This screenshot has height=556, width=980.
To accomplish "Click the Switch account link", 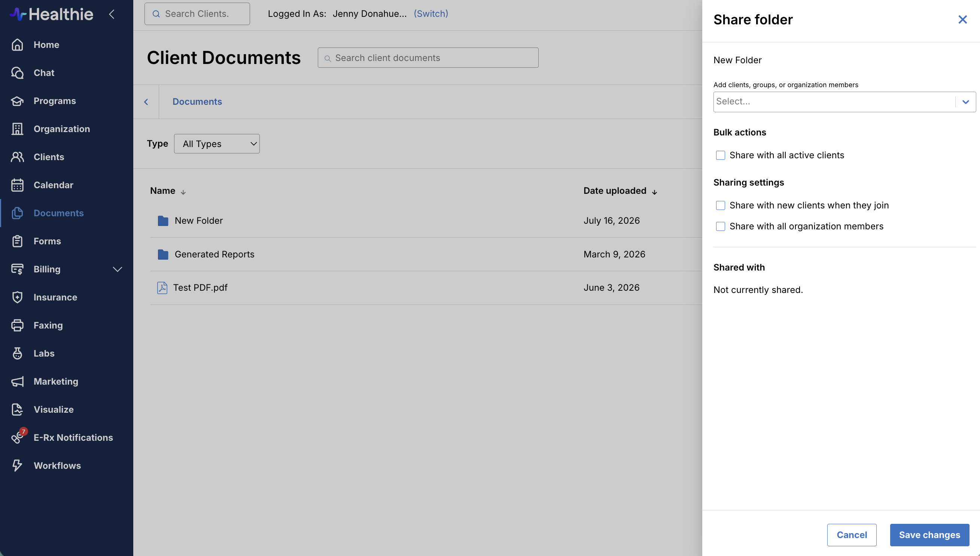I will (431, 14).
